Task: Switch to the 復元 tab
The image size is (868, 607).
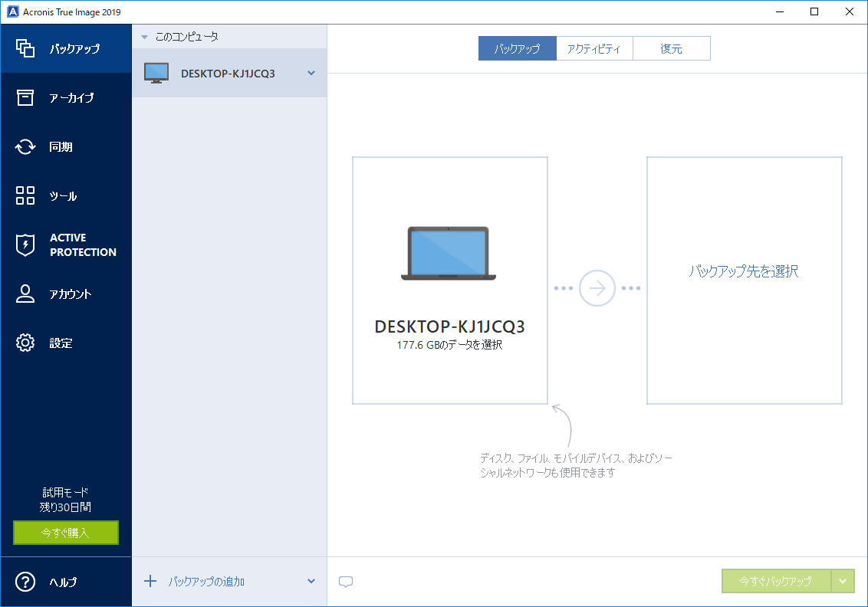Action: (672, 48)
